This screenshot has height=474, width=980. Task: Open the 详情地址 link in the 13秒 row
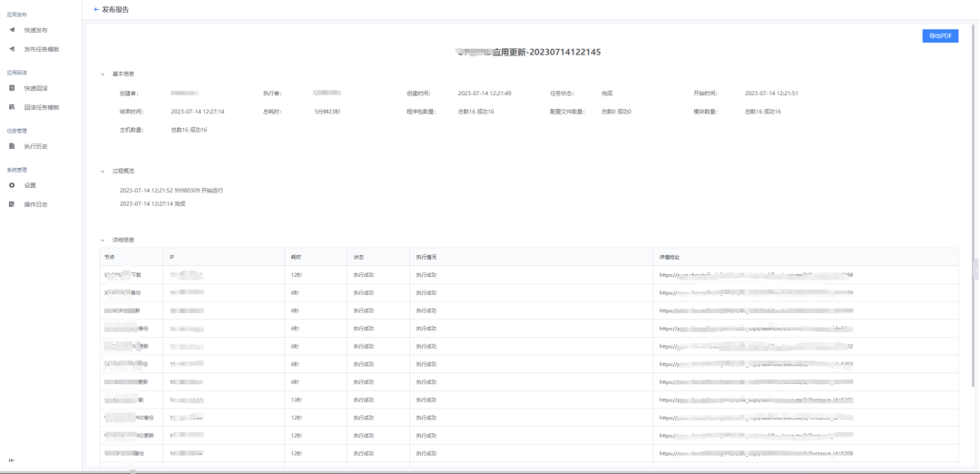click(x=756, y=399)
